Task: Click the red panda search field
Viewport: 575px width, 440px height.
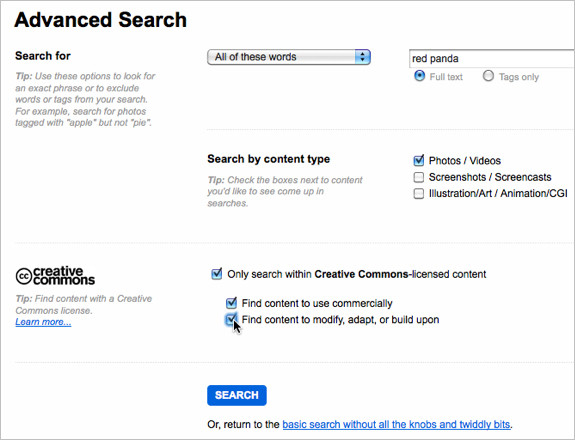Action: tap(492, 59)
